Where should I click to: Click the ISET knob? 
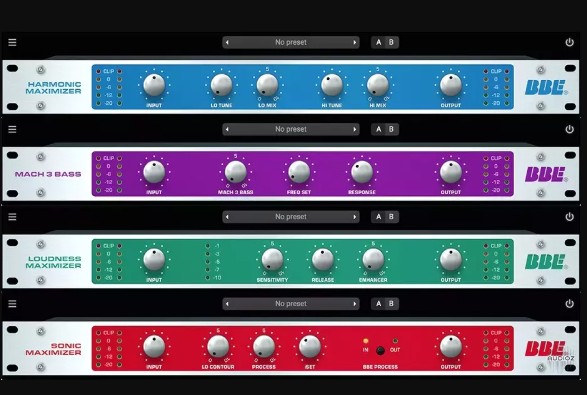pyautogui.click(x=310, y=346)
